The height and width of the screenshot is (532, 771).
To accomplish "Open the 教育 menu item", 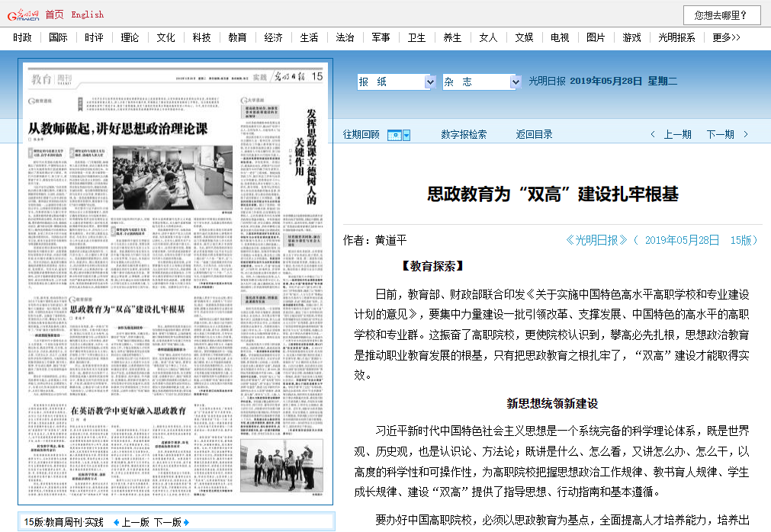I will coord(237,37).
